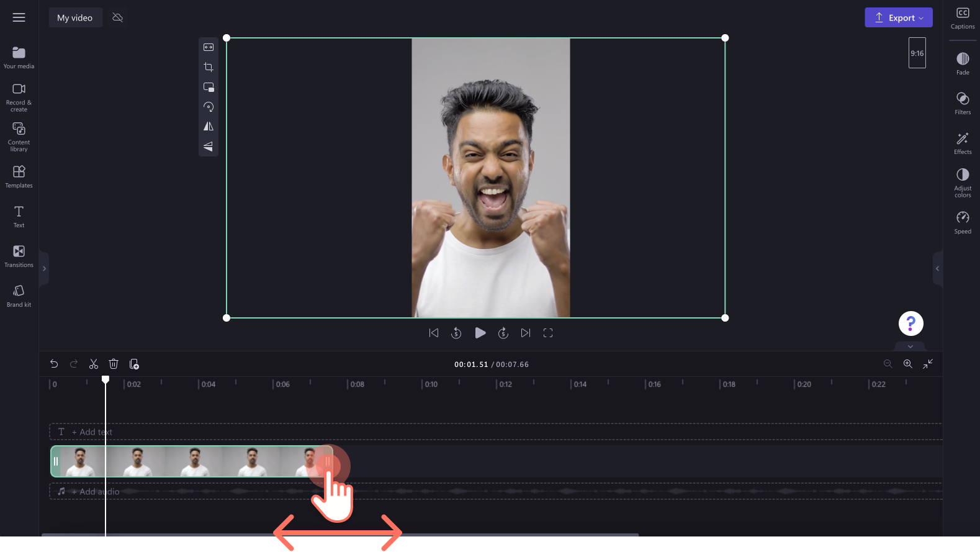
Task: Open Record & create panel
Action: tap(19, 97)
